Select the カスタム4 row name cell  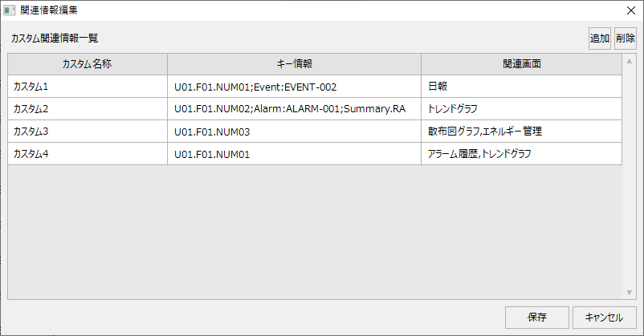click(88, 154)
